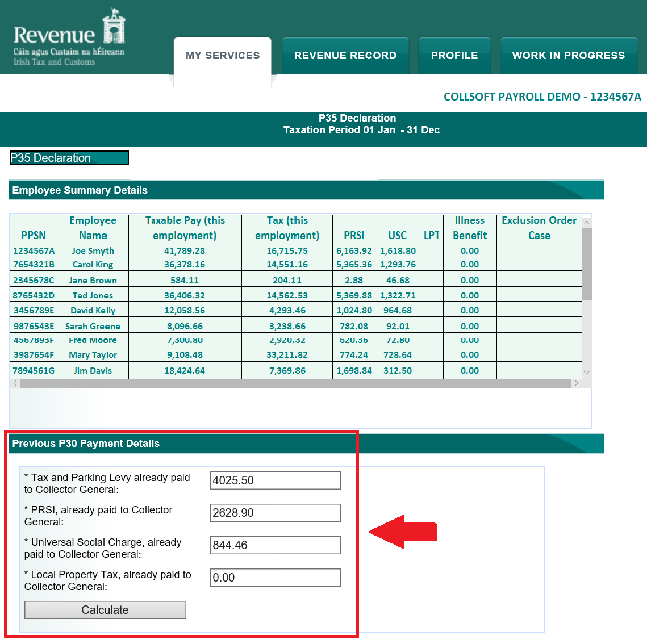This screenshot has width=647, height=644.
Task: Click horizontal scroll right arrow
Action: (577, 383)
